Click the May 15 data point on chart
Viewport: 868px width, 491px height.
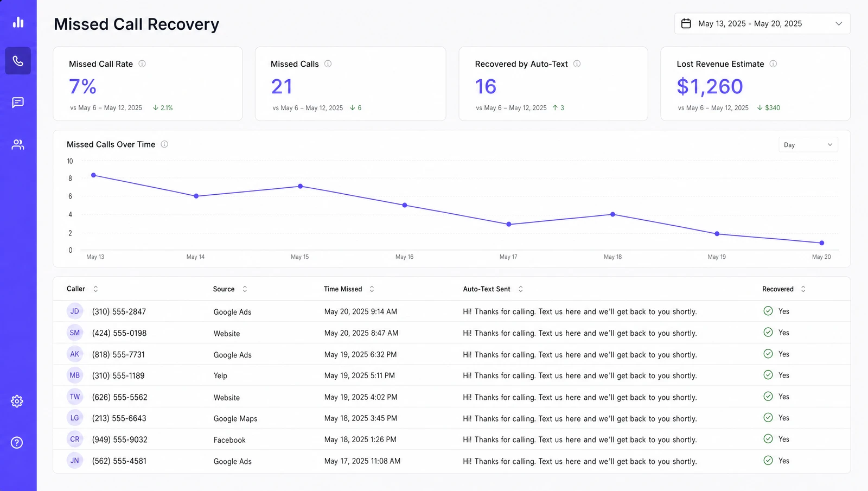300,186
